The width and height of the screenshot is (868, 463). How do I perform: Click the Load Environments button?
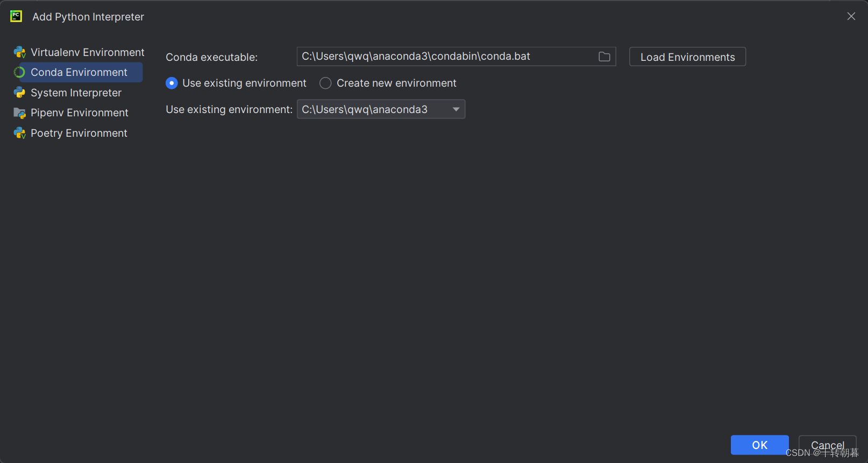[x=687, y=57]
